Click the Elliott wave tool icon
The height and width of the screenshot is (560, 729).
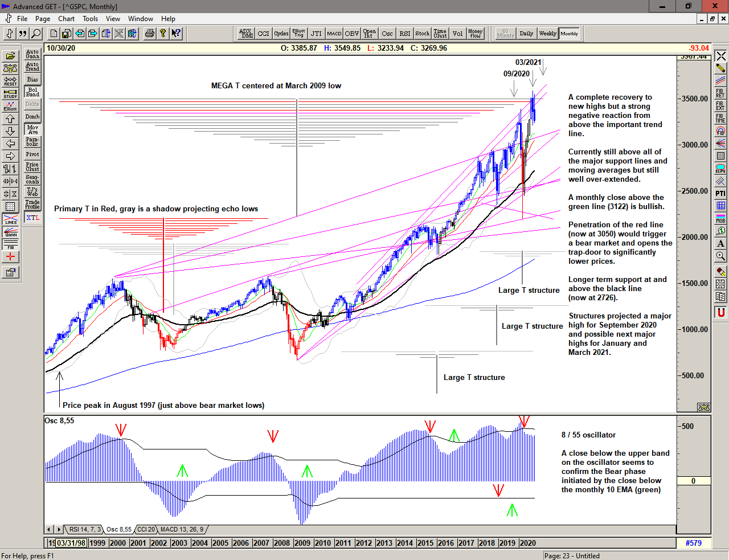coord(10,106)
